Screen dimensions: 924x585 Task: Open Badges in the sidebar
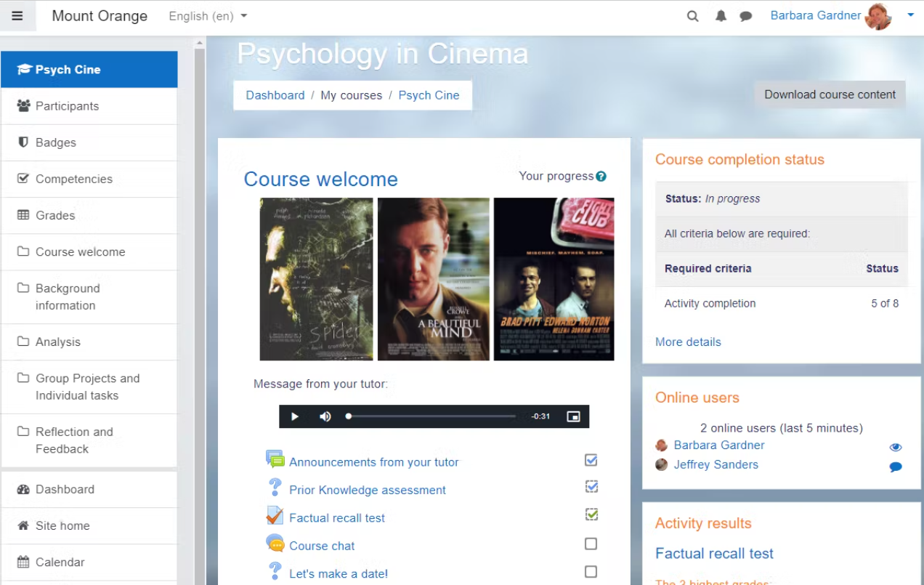click(89, 142)
